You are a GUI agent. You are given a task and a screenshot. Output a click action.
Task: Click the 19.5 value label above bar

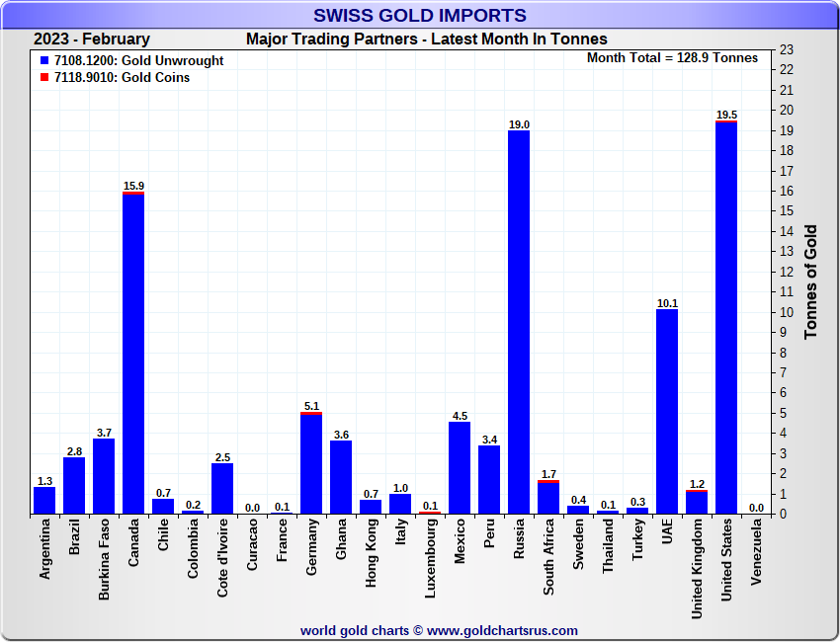point(726,115)
